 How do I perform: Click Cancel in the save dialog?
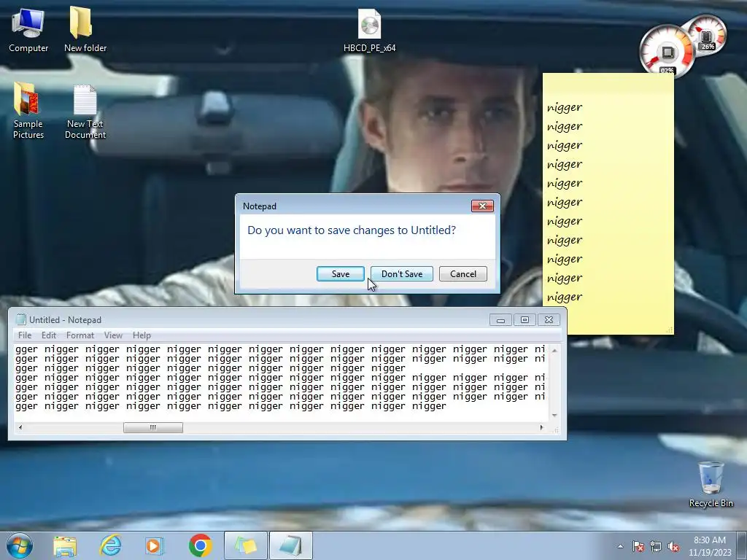click(x=463, y=274)
